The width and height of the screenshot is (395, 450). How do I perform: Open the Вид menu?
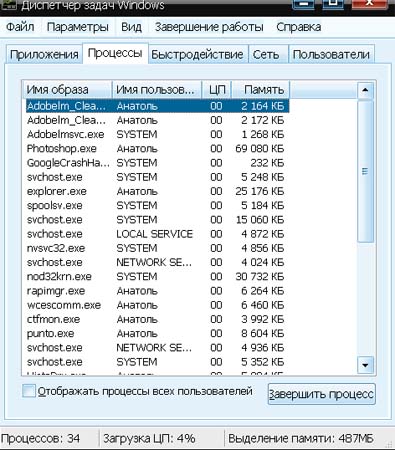point(131,27)
